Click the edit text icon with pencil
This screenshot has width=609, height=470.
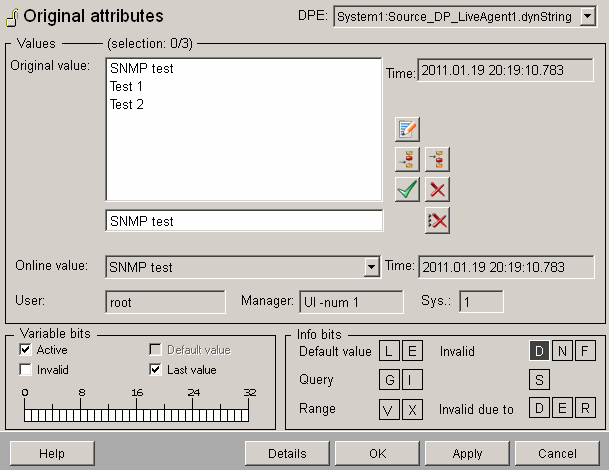click(407, 129)
